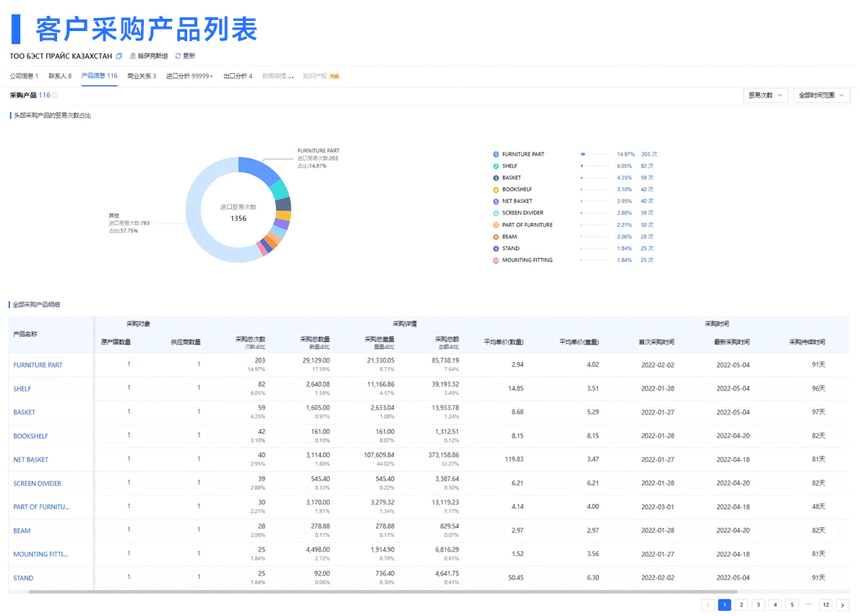The width and height of the screenshot is (860, 616).
Task: Click the 原产国数量 column header
Action: click(116, 342)
